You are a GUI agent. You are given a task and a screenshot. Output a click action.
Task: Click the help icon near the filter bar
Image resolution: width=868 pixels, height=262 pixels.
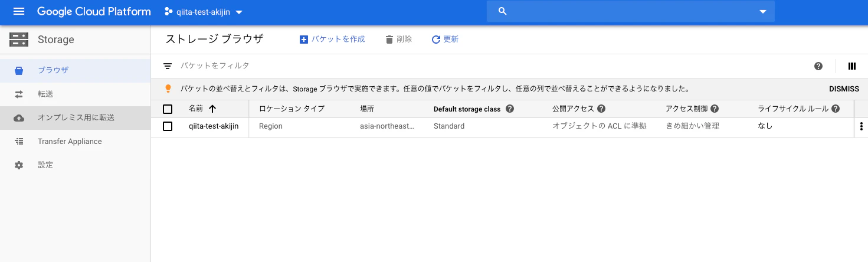(818, 66)
